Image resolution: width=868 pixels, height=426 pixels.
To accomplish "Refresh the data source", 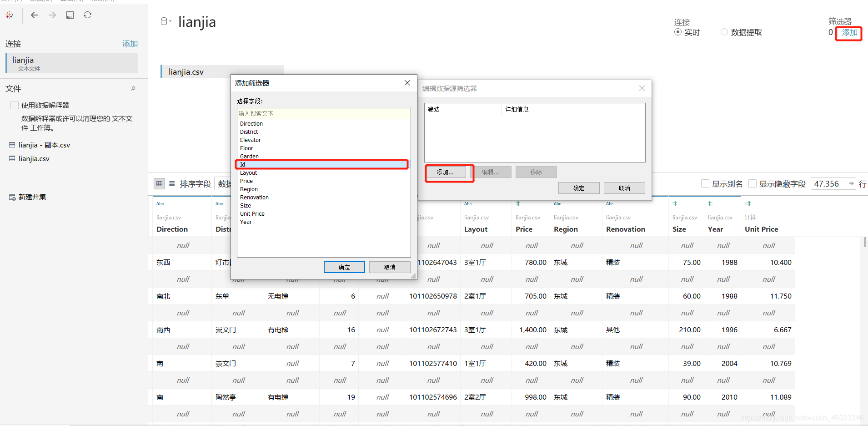I will [88, 15].
